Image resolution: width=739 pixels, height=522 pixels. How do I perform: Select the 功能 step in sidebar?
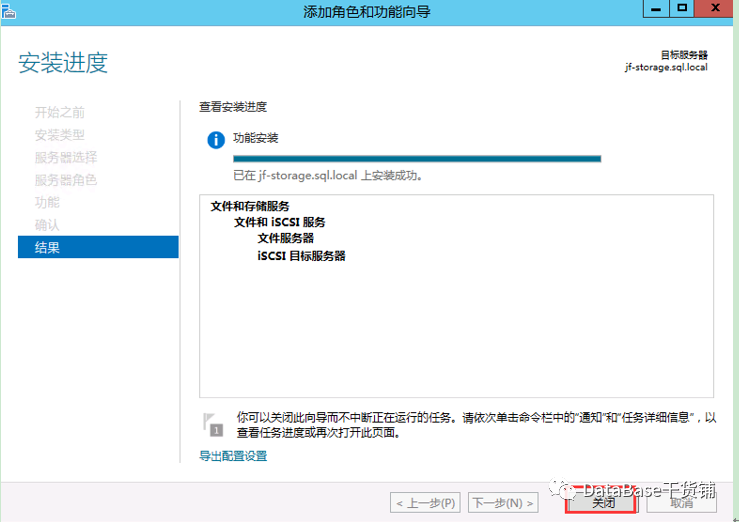(x=47, y=202)
